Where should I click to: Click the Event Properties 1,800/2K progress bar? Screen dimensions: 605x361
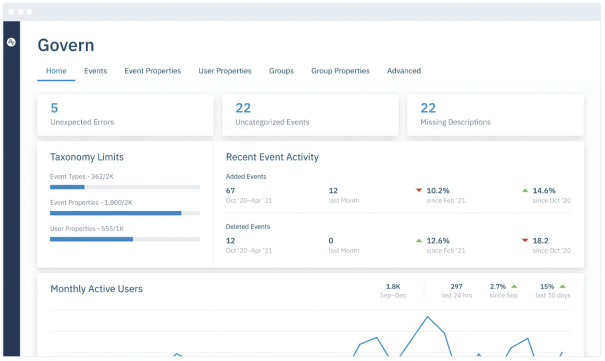(x=125, y=213)
